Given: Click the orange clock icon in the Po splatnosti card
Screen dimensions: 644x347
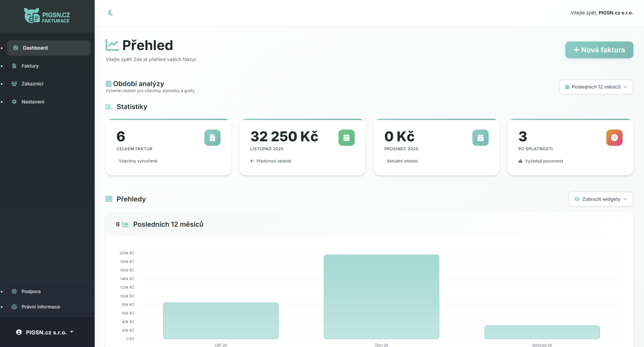Looking at the screenshot, I should point(614,138).
